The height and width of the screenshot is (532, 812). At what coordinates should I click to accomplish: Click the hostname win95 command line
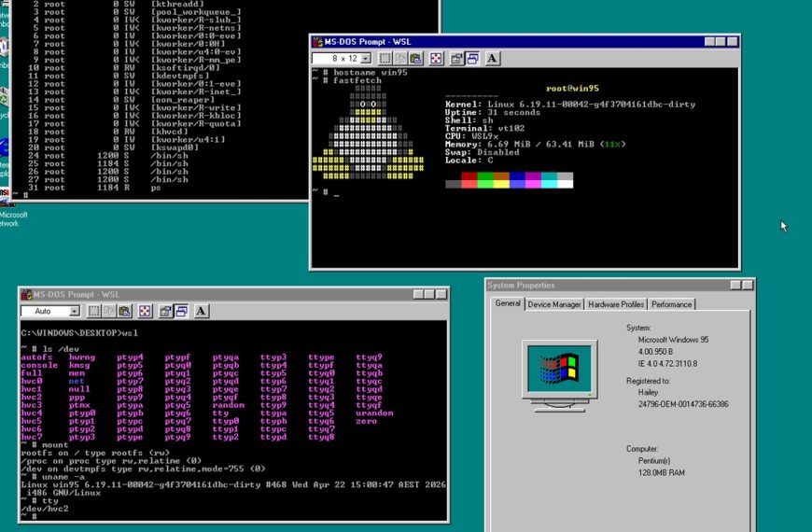click(x=360, y=73)
